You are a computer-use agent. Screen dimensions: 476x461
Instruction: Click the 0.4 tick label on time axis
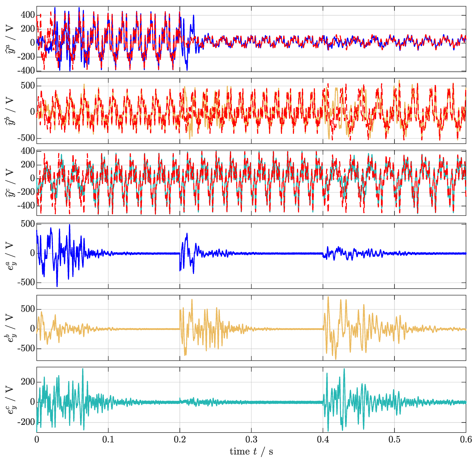[323, 440]
